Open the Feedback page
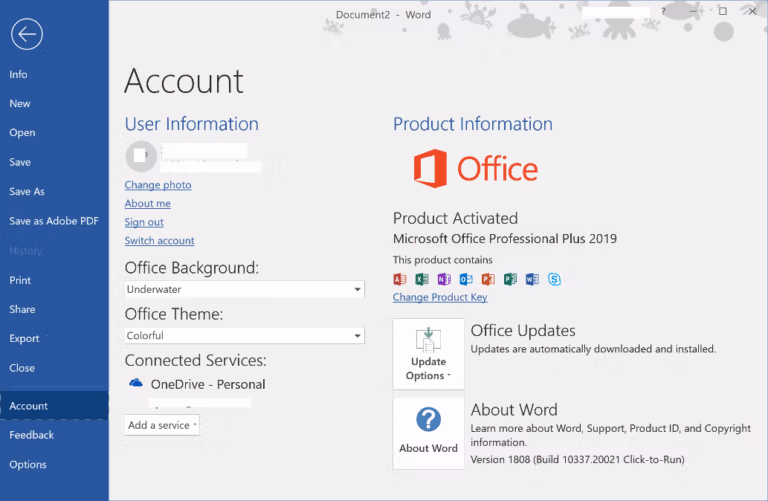768x501 pixels. tap(31, 435)
